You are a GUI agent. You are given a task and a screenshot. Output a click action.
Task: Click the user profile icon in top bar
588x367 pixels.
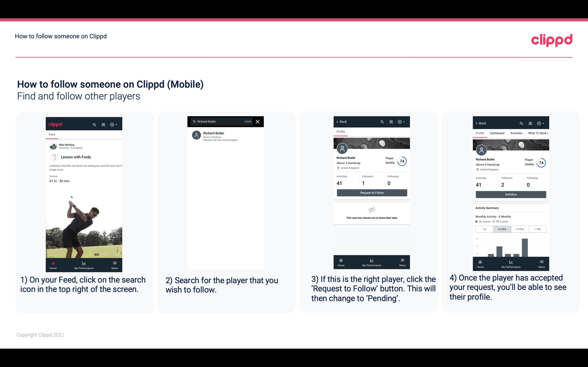click(103, 124)
